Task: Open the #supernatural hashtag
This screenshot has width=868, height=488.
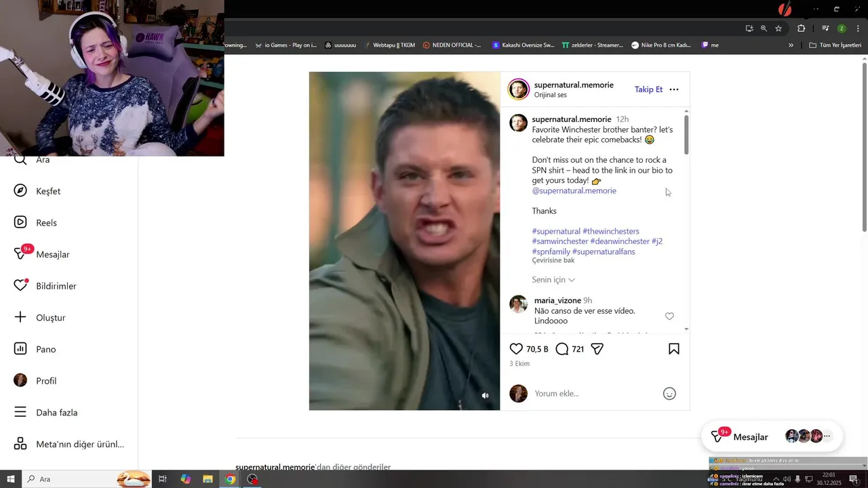Action: tap(556, 231)
